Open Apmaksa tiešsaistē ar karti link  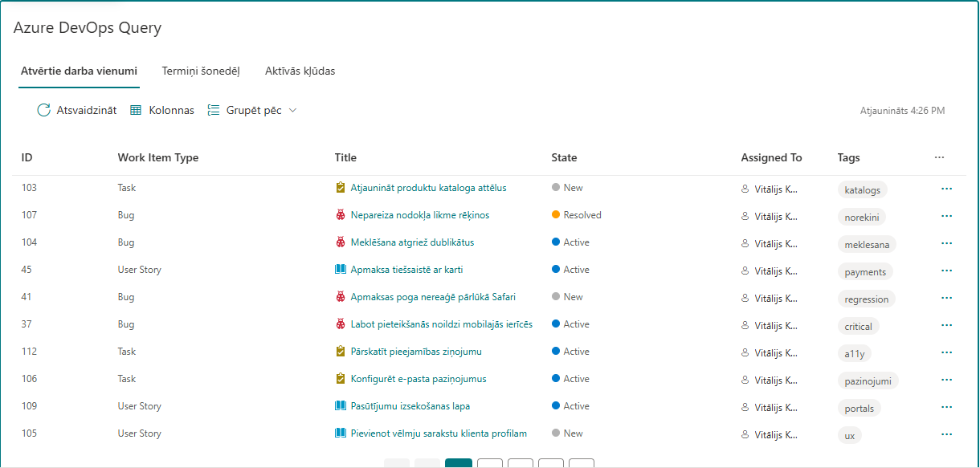pos(406,270)
